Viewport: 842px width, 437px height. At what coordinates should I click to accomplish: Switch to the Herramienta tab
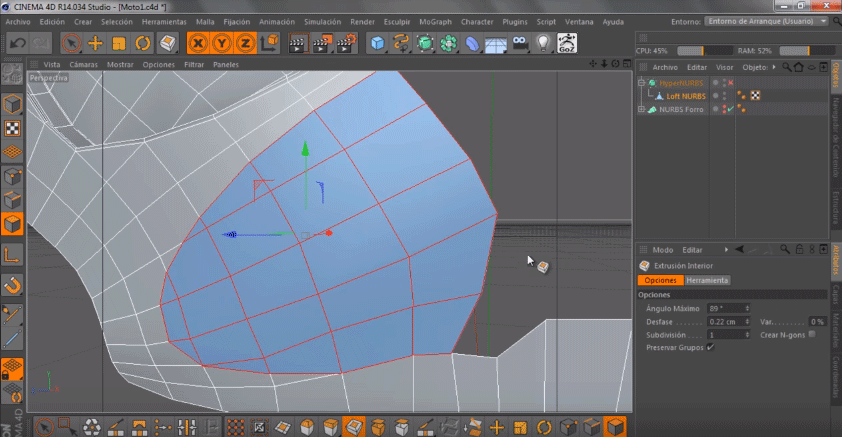click(707, 280)
